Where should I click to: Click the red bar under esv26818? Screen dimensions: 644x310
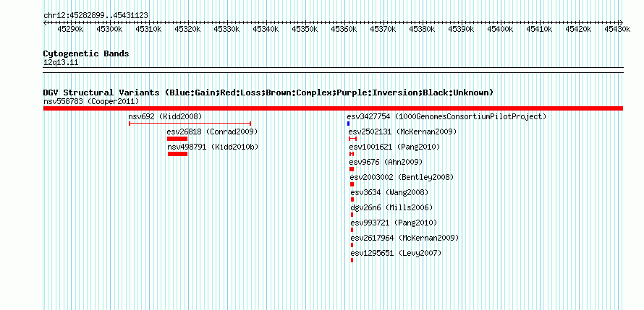click(x=177, y=139)
